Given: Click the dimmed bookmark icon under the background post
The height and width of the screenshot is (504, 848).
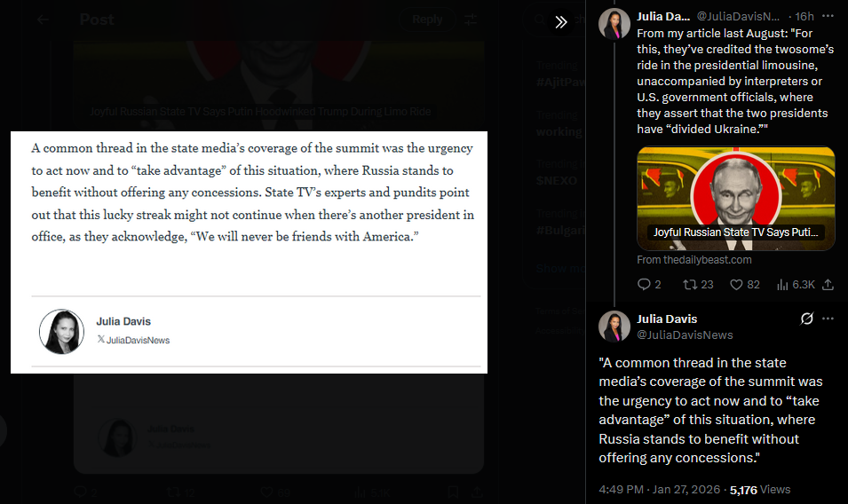Looking at the screenshot, I should tap(453, 492).
